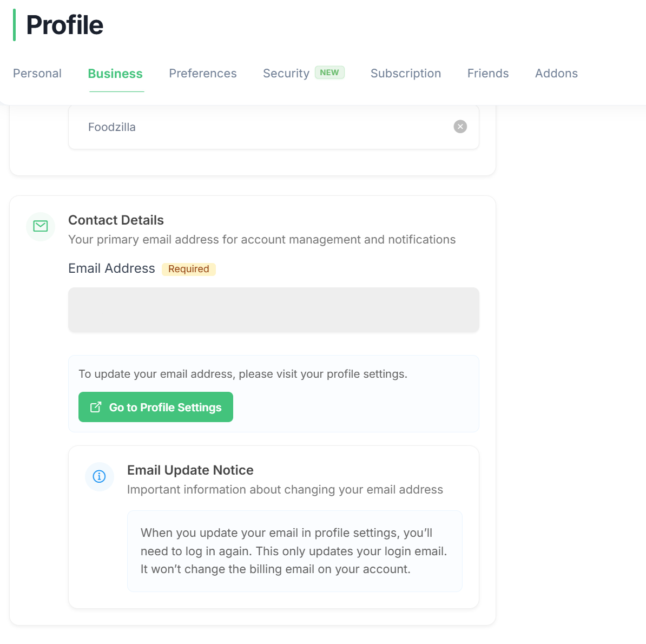Switch to the Preferences tab

tap(203, 74)
